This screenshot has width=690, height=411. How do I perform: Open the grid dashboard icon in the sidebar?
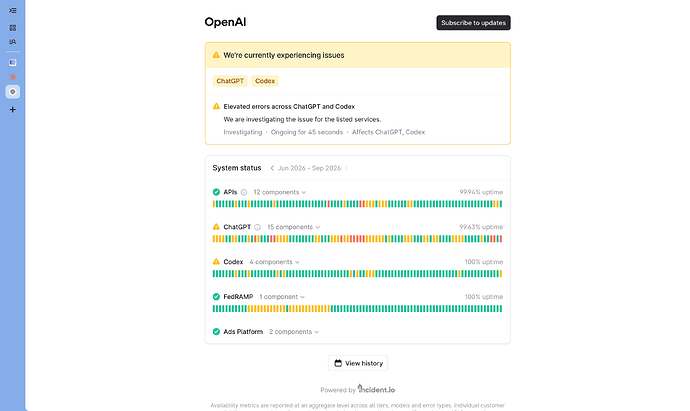[x=13, y=28]
